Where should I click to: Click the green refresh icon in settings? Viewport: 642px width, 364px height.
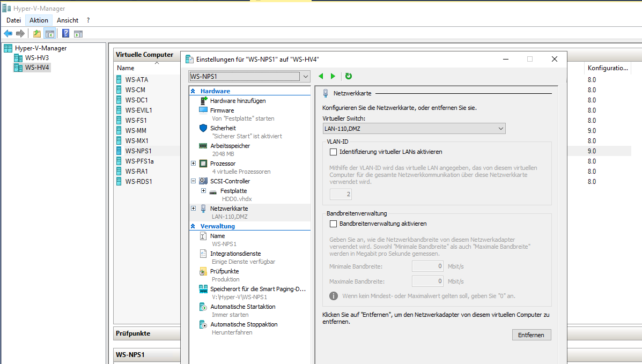click(349, 76)
